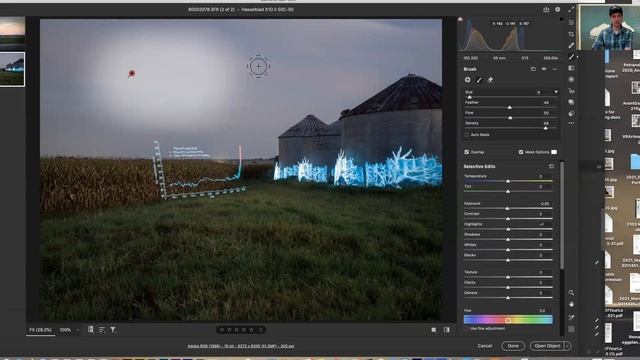Open the Snapshots panel icon

[571, 102]
